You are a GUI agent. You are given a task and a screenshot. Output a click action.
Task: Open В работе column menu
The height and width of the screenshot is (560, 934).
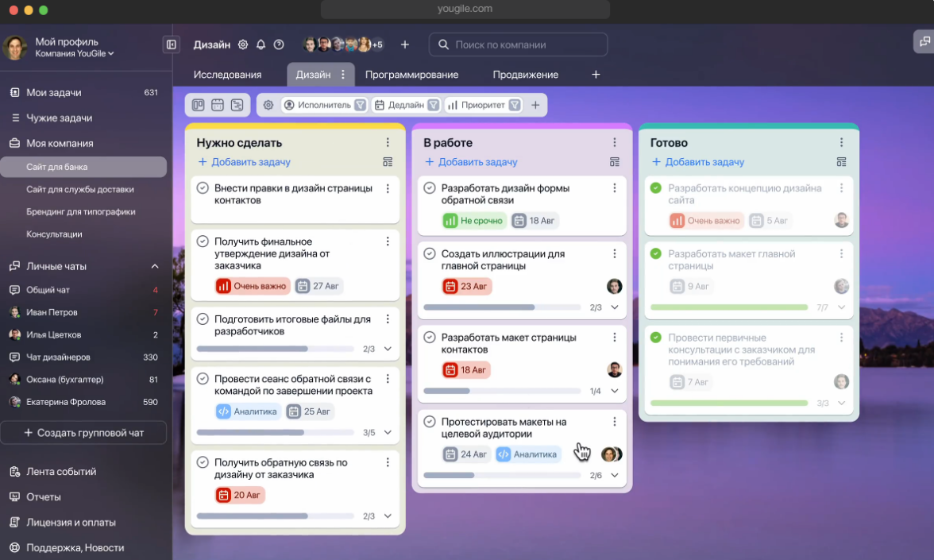(x=615, y=142)
